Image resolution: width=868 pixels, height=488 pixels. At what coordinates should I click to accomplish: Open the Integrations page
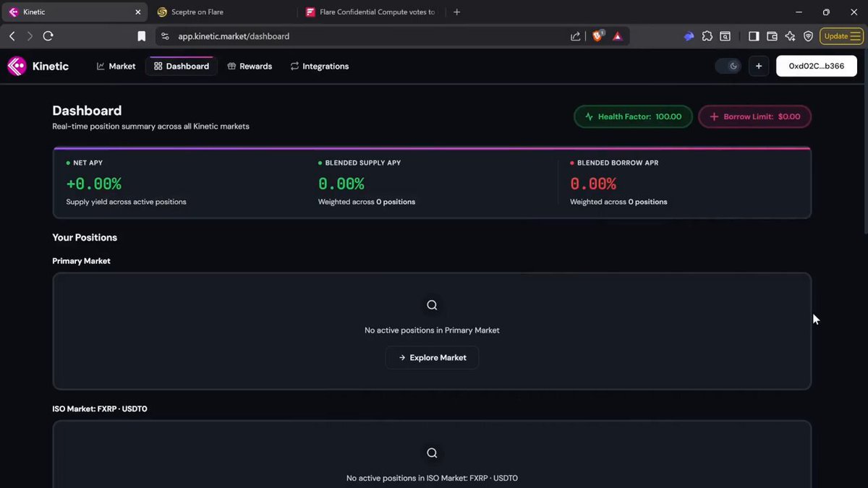320,66
